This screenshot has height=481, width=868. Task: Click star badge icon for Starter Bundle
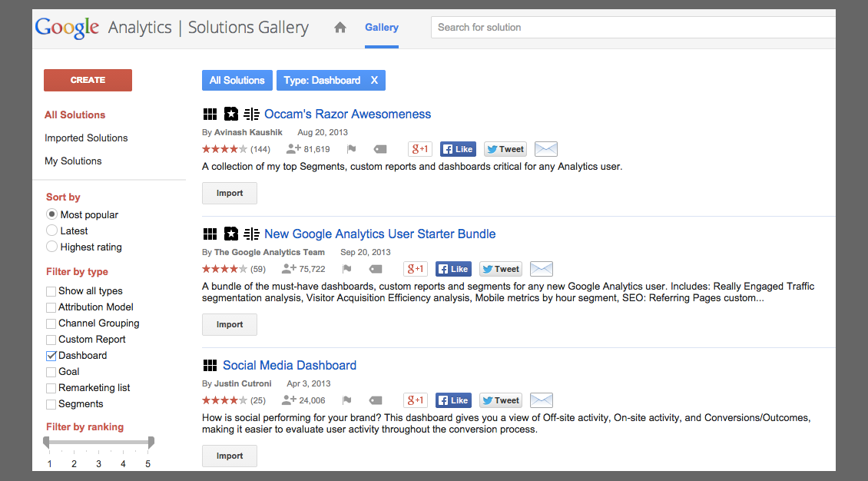[231, 234]
